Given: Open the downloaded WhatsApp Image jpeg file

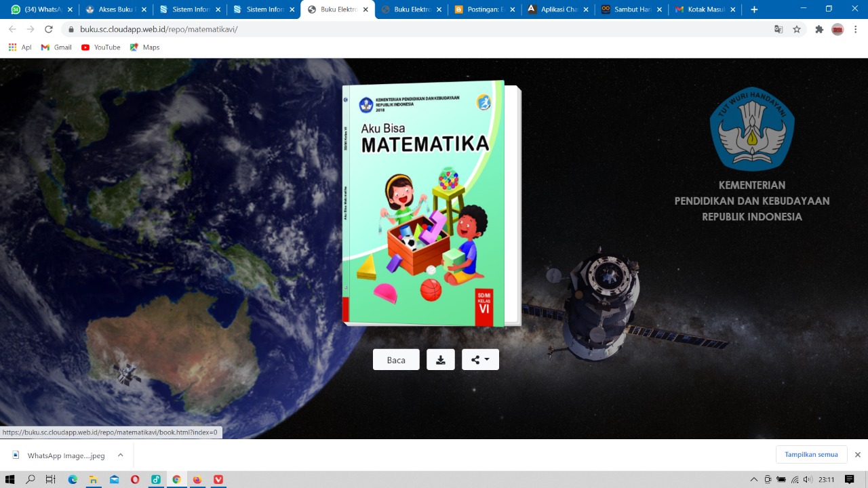Looking at the screenshot, I should point(58,455).
